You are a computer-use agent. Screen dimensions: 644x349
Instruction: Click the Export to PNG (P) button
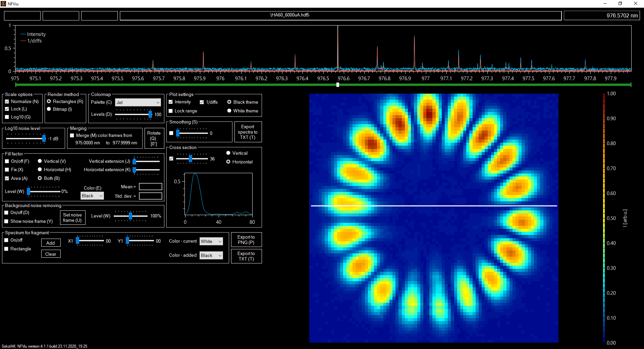[x=246, y=240]
